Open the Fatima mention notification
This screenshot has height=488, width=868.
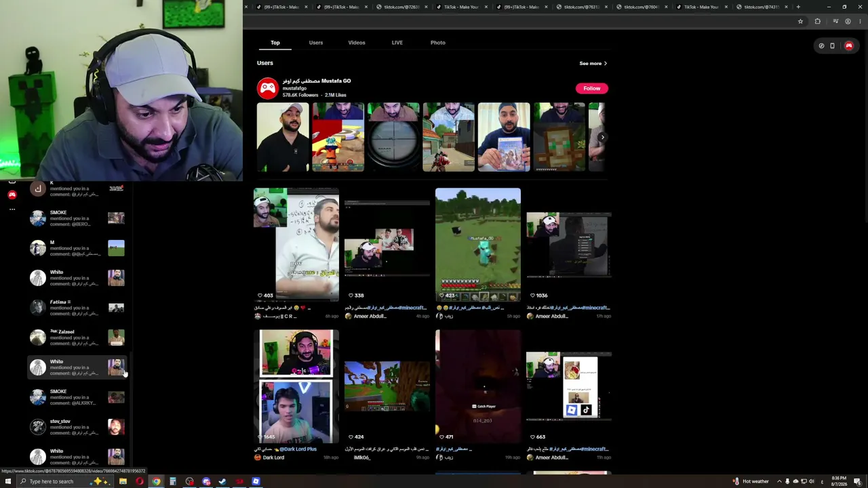77,308
